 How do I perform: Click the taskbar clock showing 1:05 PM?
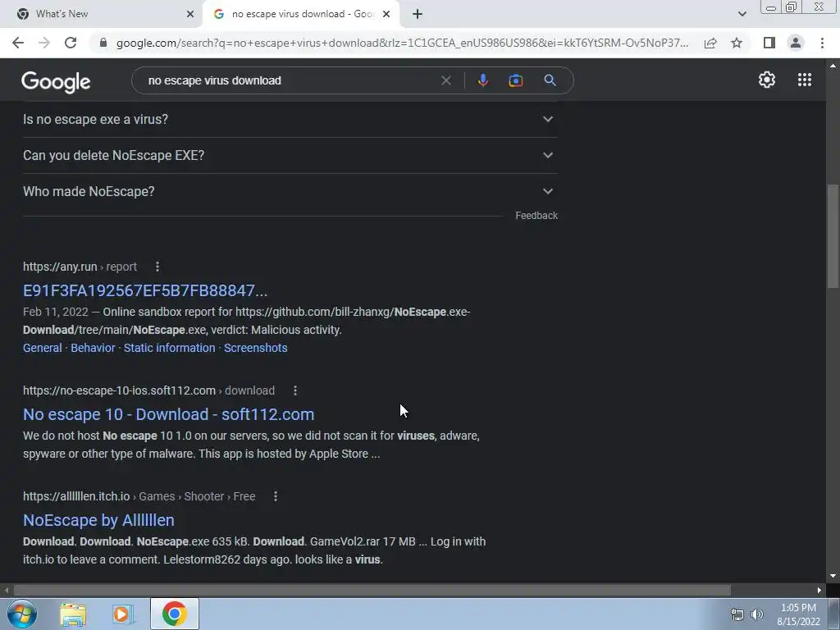tap(798, 614)
